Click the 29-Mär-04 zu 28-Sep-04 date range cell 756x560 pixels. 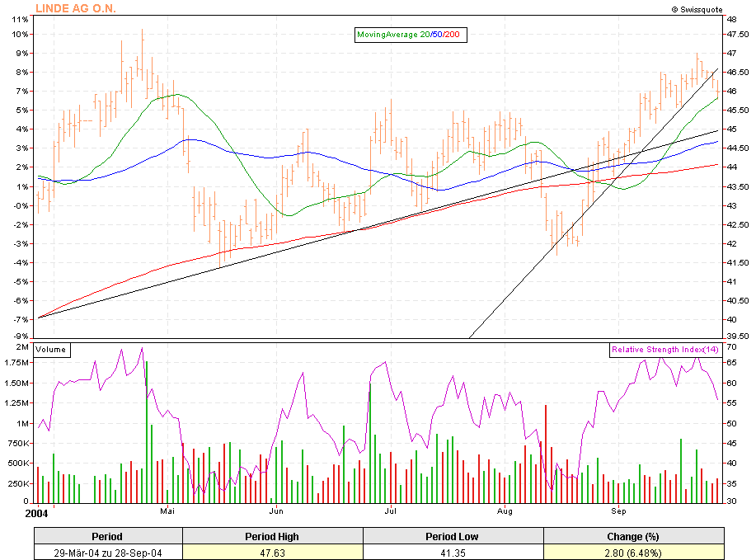coord(107,552)
